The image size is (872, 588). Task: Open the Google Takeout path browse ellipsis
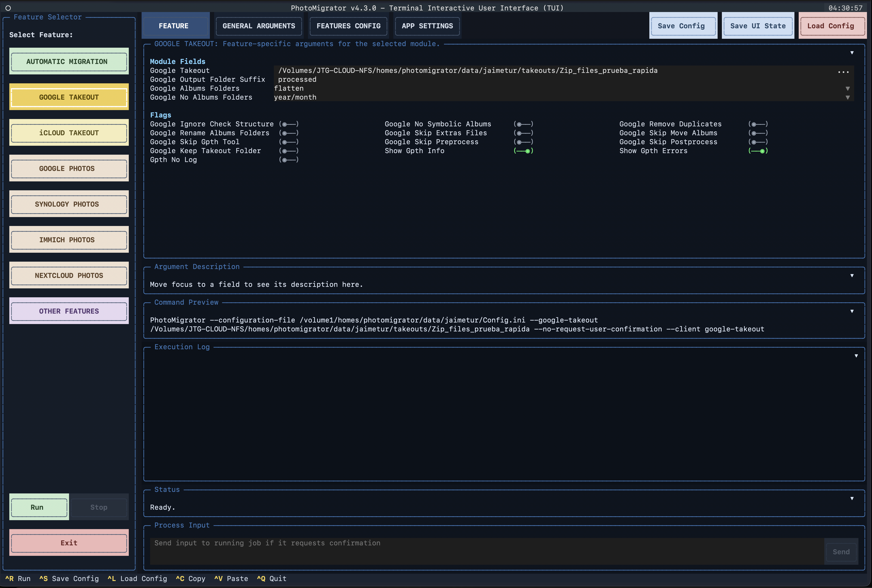(x=843, y=71)
